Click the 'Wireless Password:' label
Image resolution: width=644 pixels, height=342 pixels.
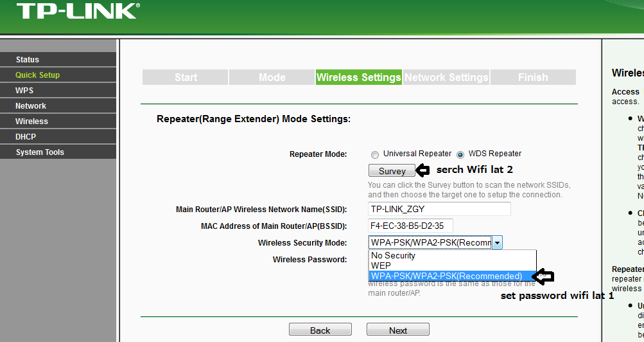tap(309, 259)
